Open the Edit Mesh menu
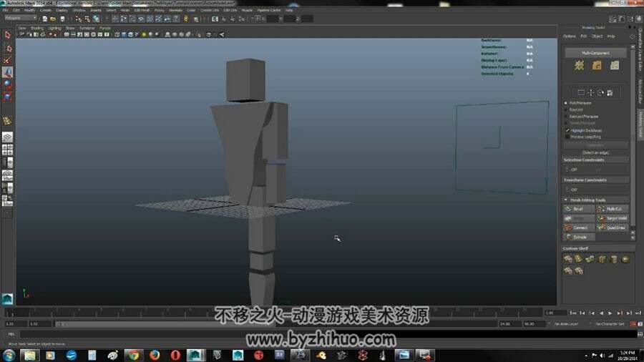Viewport: 644px width, 362px height. click(x=142, y=10)
